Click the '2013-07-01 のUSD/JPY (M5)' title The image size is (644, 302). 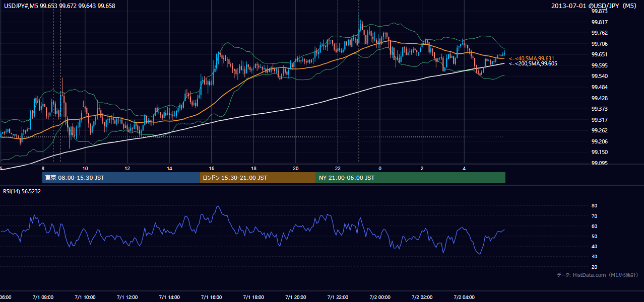pos(595,6)
